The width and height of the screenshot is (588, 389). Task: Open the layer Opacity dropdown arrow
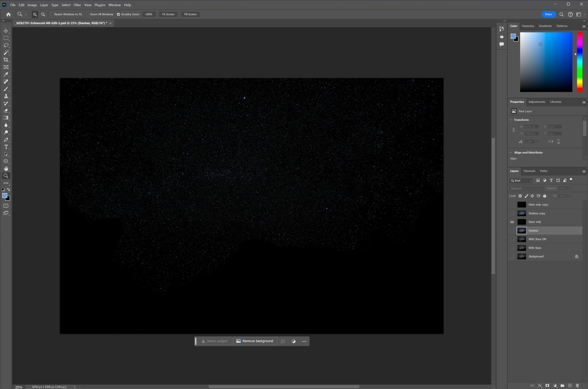click(x=570, y=188)
